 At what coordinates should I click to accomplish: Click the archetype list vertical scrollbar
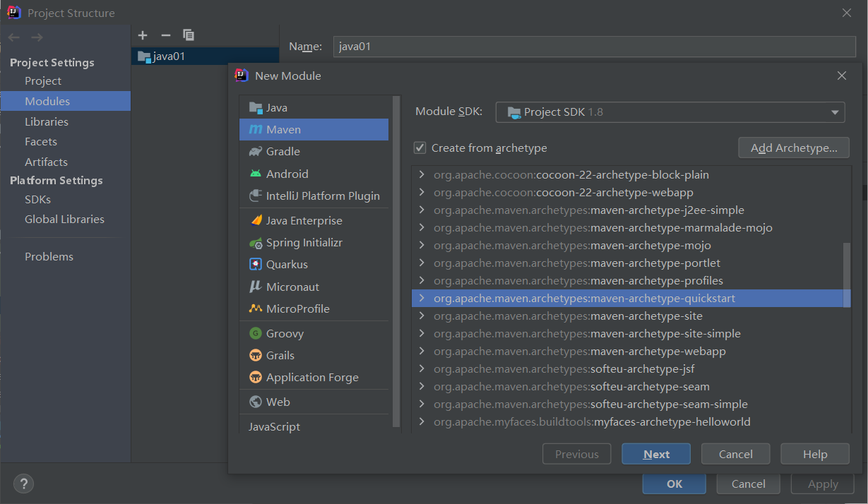tap(847, 275)
